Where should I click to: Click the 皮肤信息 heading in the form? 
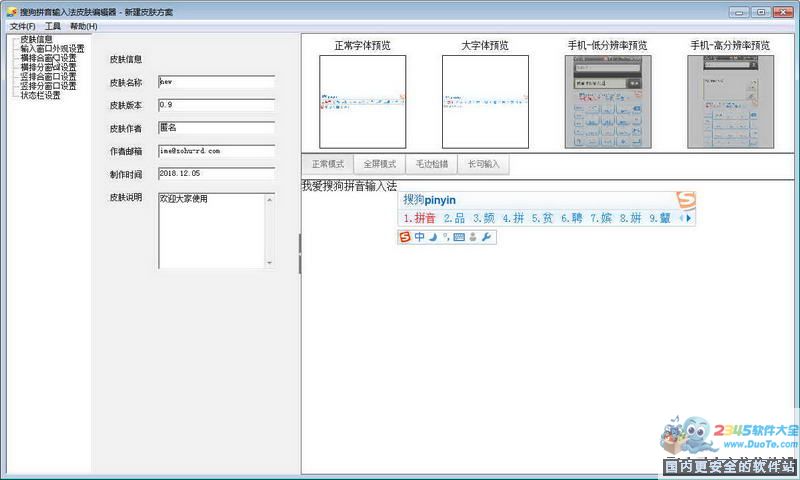126,60
